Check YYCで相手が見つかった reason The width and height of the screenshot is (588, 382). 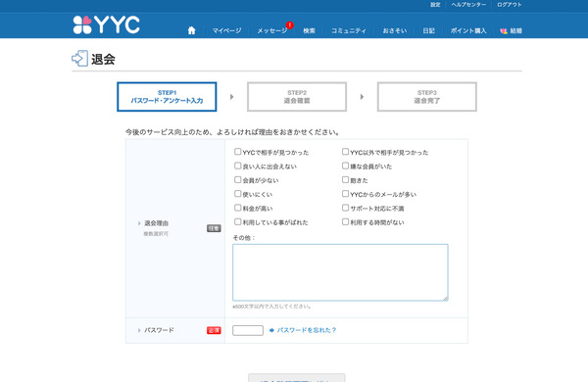tap(238, 152)
